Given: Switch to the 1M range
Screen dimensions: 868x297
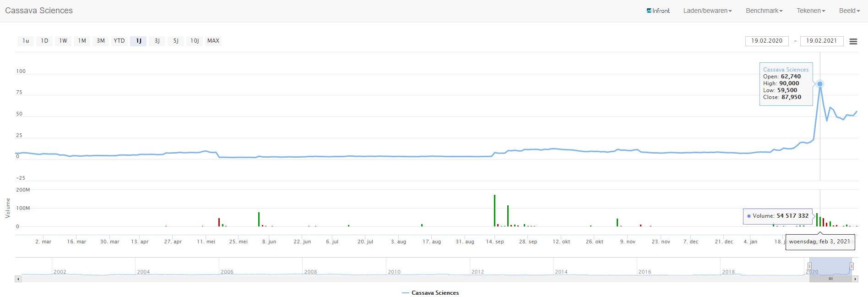Looking at the screenshot, I should (x=82, y=41).
